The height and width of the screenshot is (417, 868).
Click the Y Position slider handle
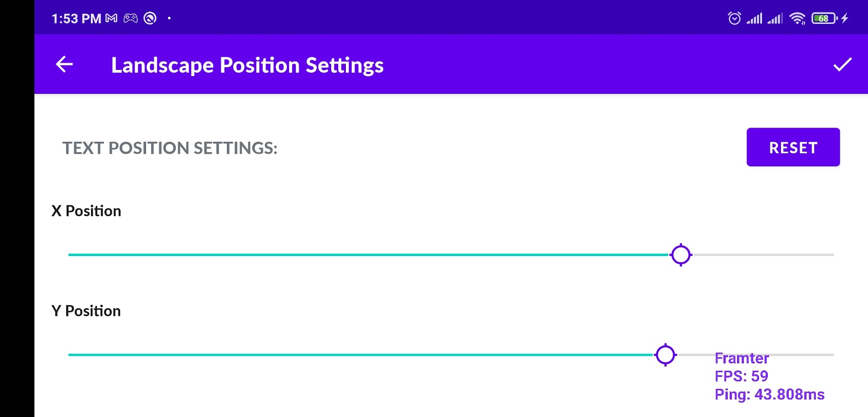[665, 355]
